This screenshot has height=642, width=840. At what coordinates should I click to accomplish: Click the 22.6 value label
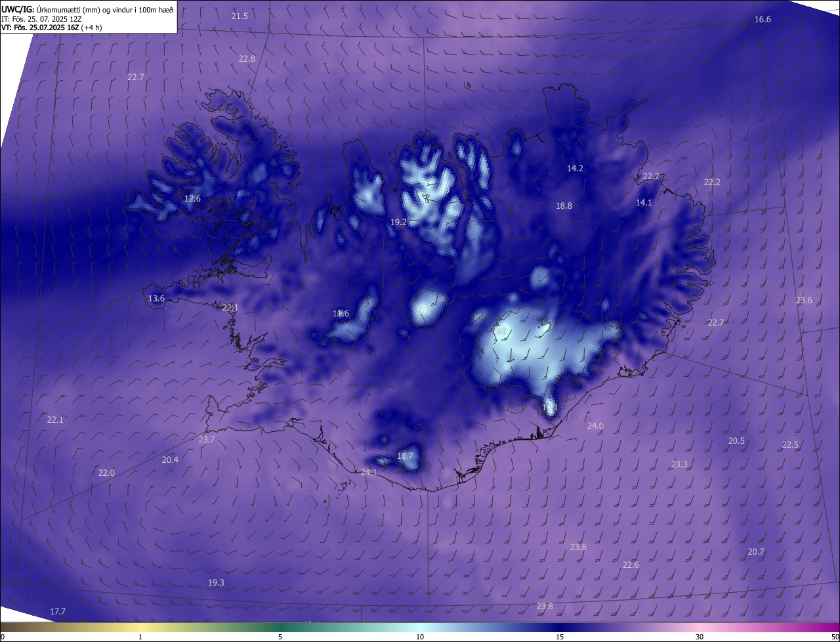point(631,565)
